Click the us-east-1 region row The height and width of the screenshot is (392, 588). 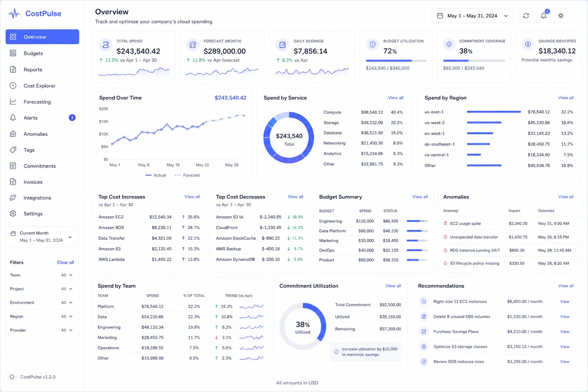pos(499,112)
